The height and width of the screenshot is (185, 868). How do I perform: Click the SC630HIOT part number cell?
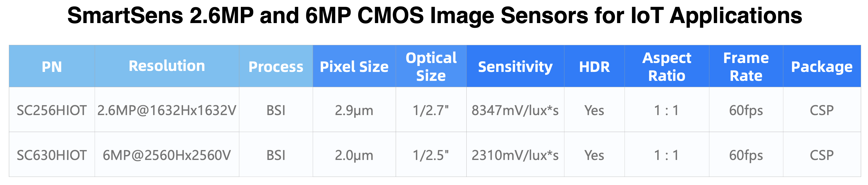point(51,155)
